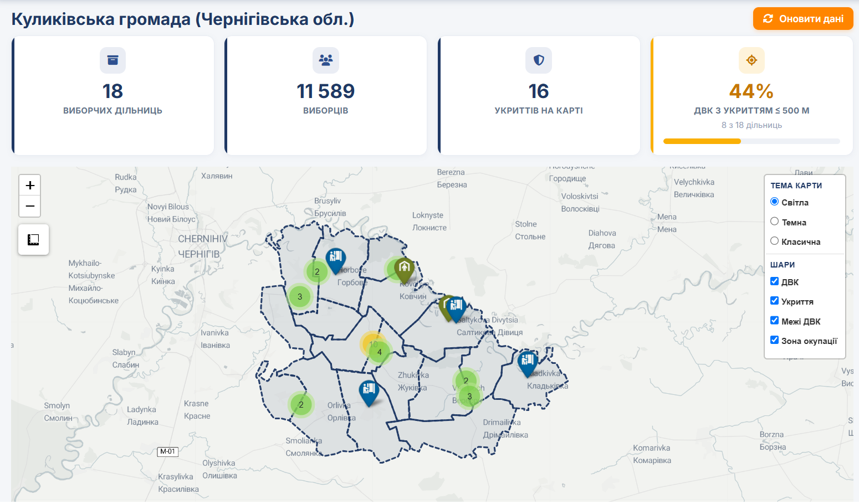Image resolution: width=859 pixels, height=504 pixels.
Task: Click the blue polling station marker near Кладьківка
Action: pos(528,363)
